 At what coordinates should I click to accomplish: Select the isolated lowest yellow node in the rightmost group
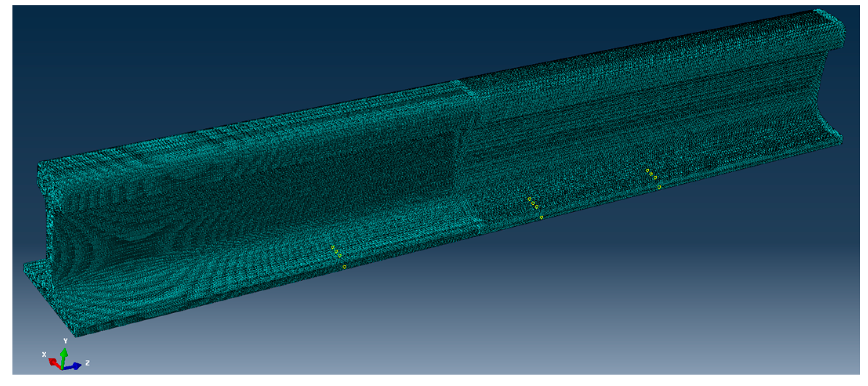pos(659,187)
